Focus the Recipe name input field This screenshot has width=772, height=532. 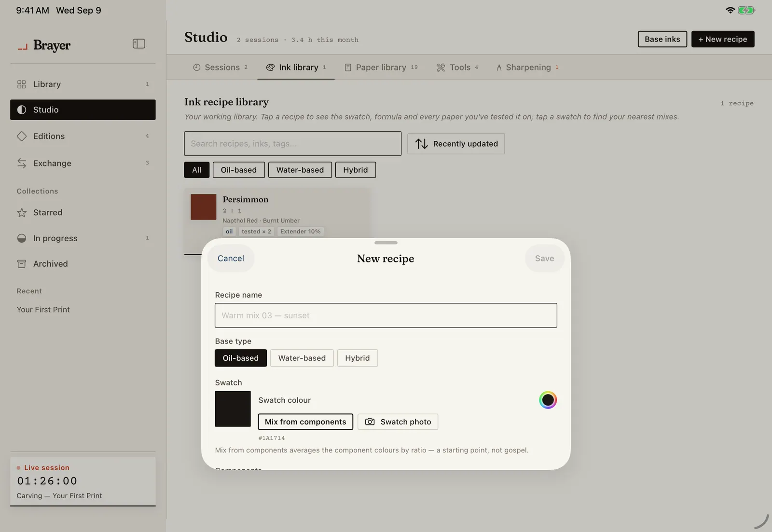(386, 315)
